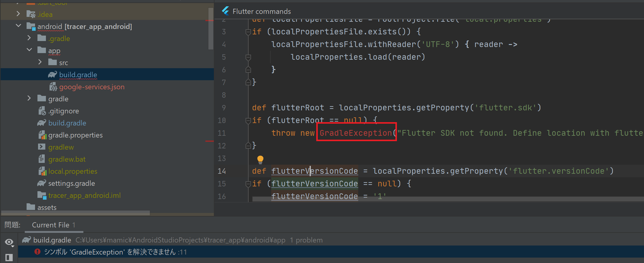Expand the src folder
This screenshot has width=644, height=263.
[x=40, y=62]
